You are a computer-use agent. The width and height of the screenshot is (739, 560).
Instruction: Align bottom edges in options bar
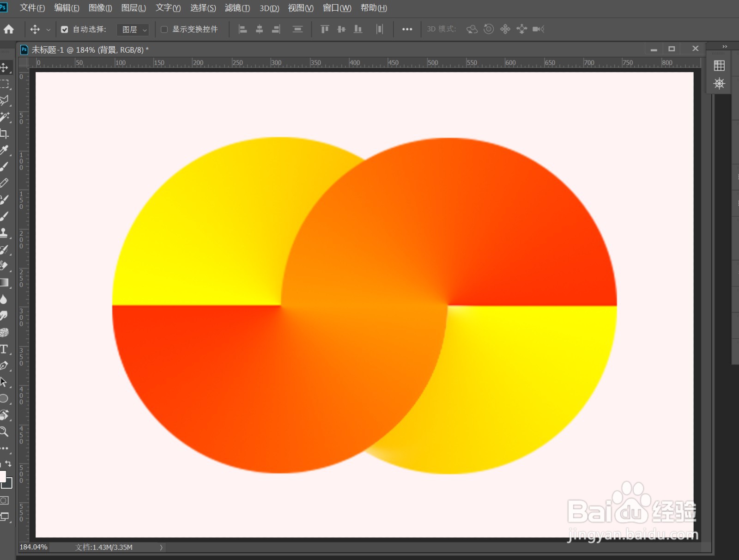point(358,29)
